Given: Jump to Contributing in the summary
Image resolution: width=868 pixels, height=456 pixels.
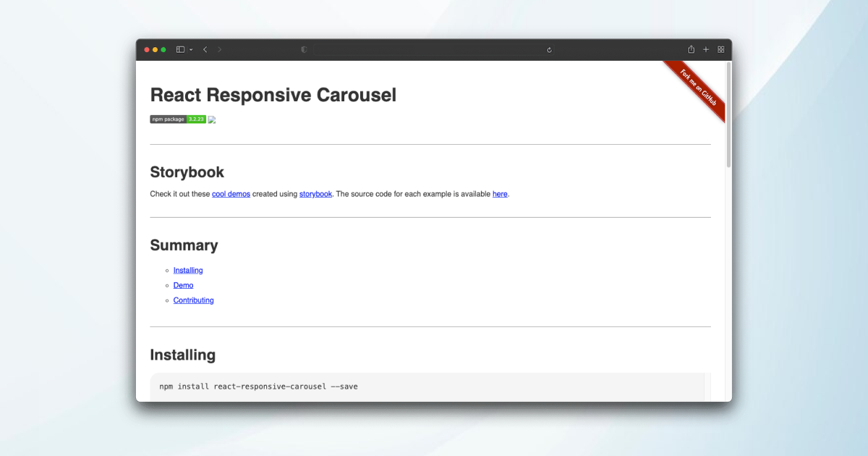Looking at the screenshot, I should pos(193,300).
